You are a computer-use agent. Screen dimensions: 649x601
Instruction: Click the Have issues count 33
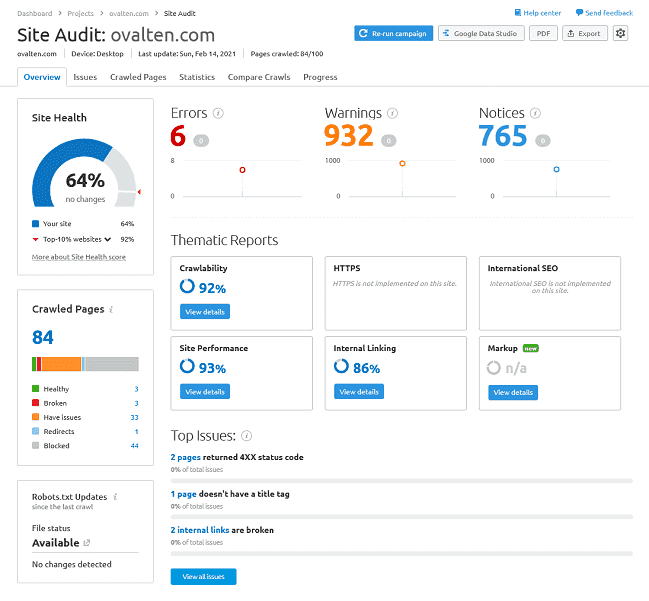[x=134, y=417]
